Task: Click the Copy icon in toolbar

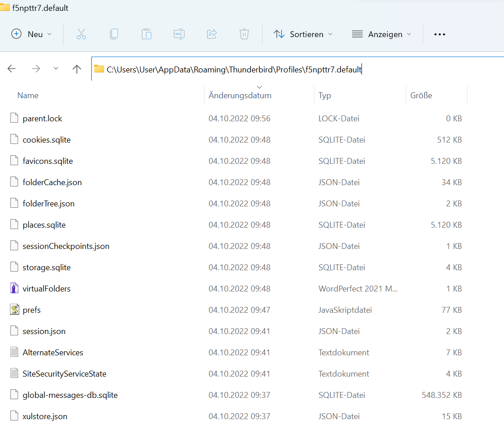Action: tap(114, 34)
